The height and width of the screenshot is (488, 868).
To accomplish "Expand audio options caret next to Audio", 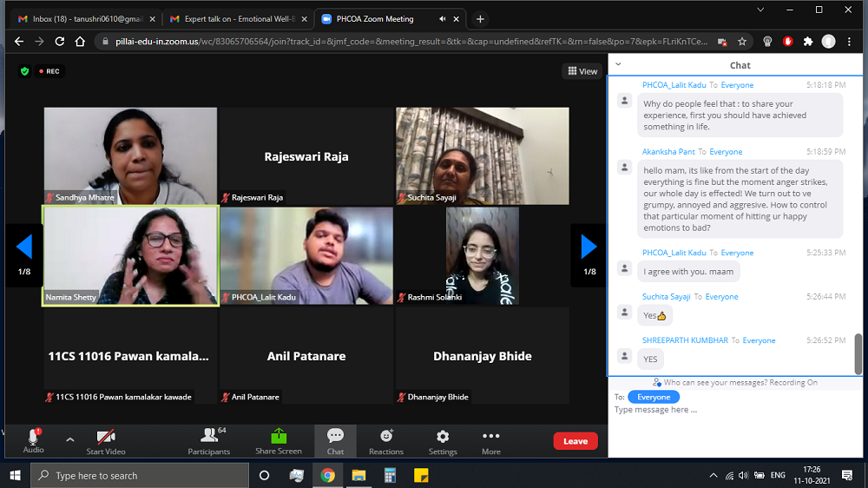I will (x=70, y=439).
